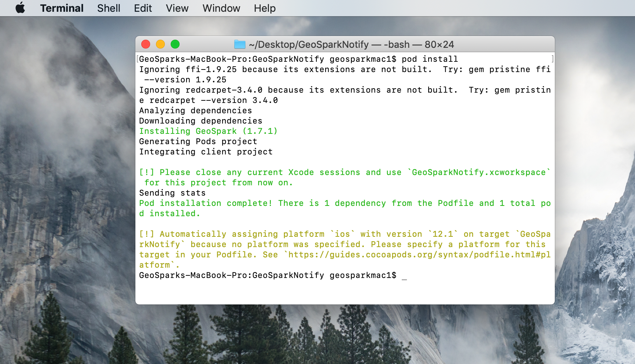Image resolution: width=635 pixels, height=364 pixels.
Task: Click the 'Analyzing dependencies' line
Action: tap(196, 111)
